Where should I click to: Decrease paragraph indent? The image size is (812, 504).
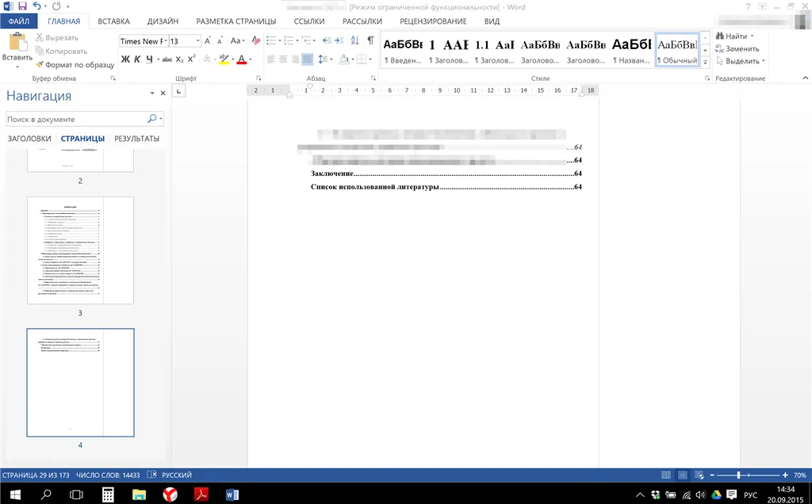tap(326, 40)
